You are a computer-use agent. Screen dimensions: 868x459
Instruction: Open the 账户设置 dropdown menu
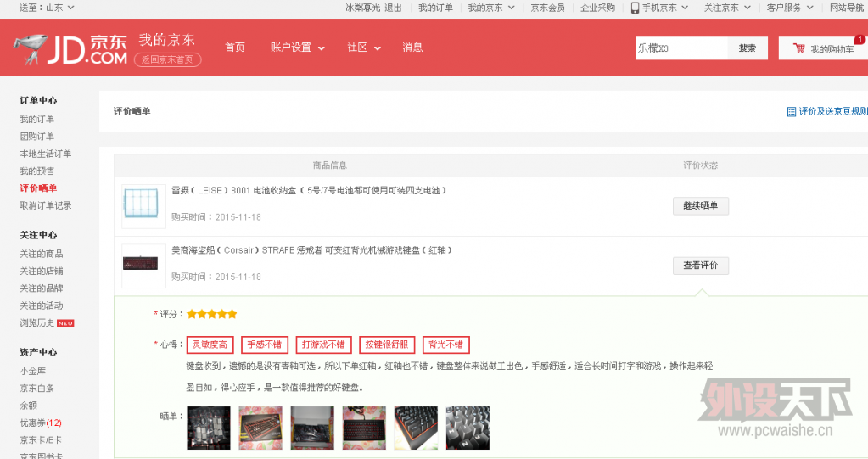297,48
